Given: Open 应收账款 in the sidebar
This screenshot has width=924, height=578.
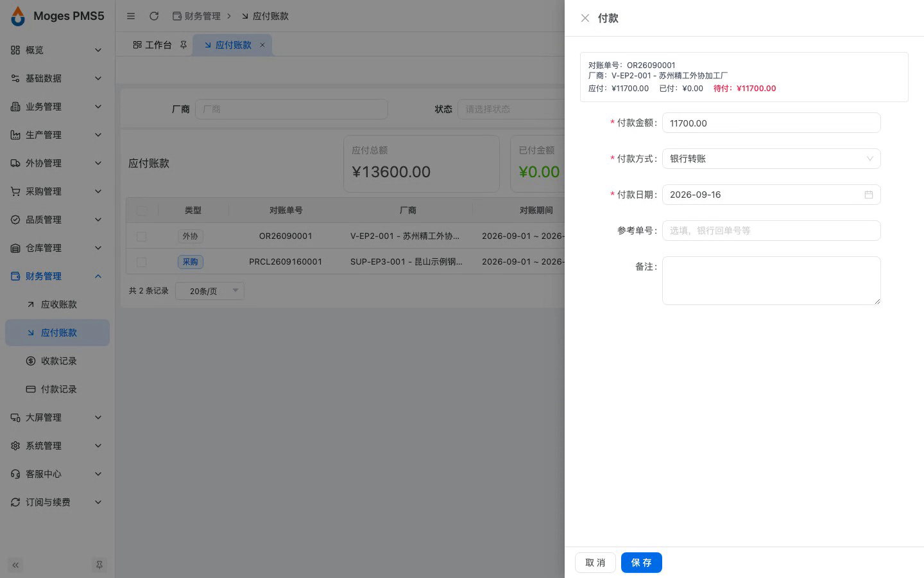Looking at the screenshot, I should click(57, 304).
